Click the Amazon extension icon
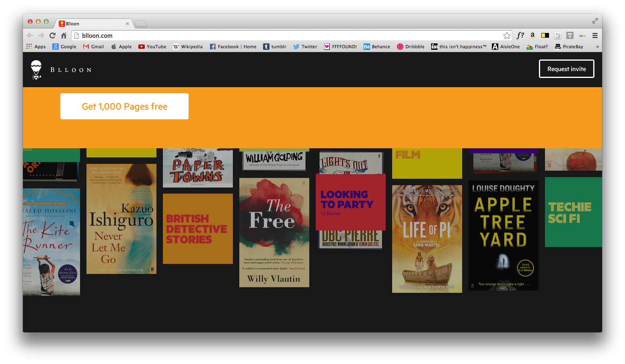The width and height of the screenshot is (625, 364). [532, 36]
